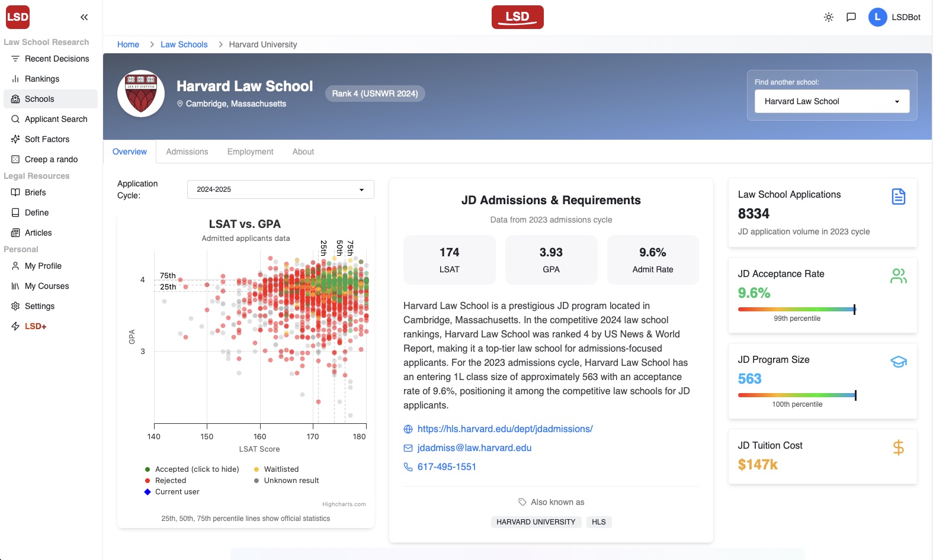
Task: Toggle Waitlisted series in chart legend
Action: pos(281,469)
